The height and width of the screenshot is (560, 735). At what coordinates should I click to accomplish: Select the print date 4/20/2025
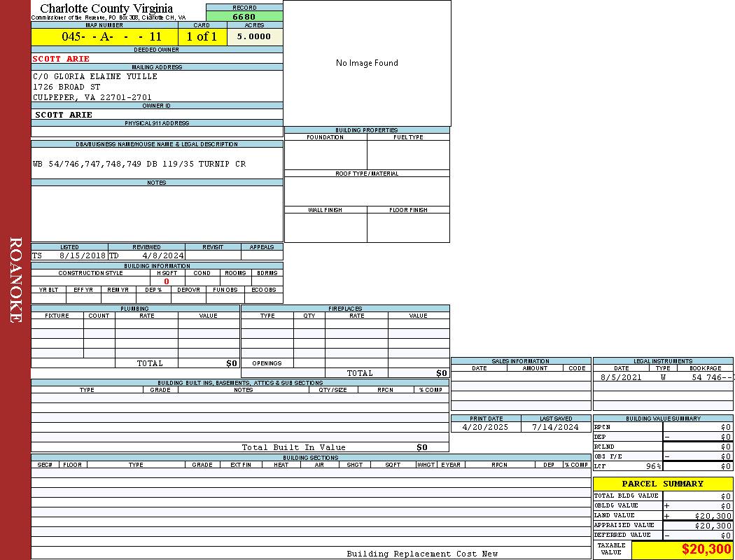[486, 427]
